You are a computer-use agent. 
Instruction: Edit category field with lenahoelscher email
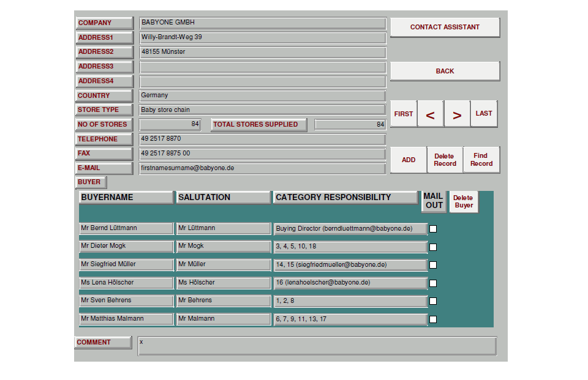click(350, 283)
